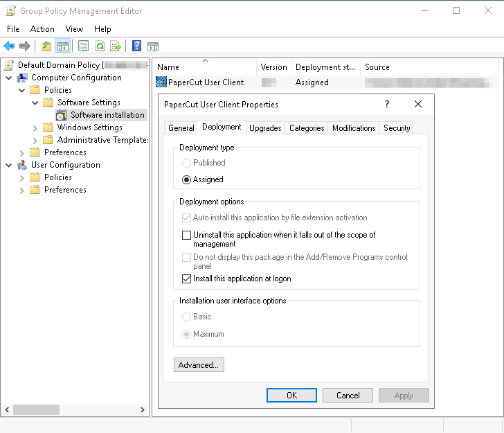The image size is (504, 433).
Task: Switch to the General tab
Action: point(181,128)
